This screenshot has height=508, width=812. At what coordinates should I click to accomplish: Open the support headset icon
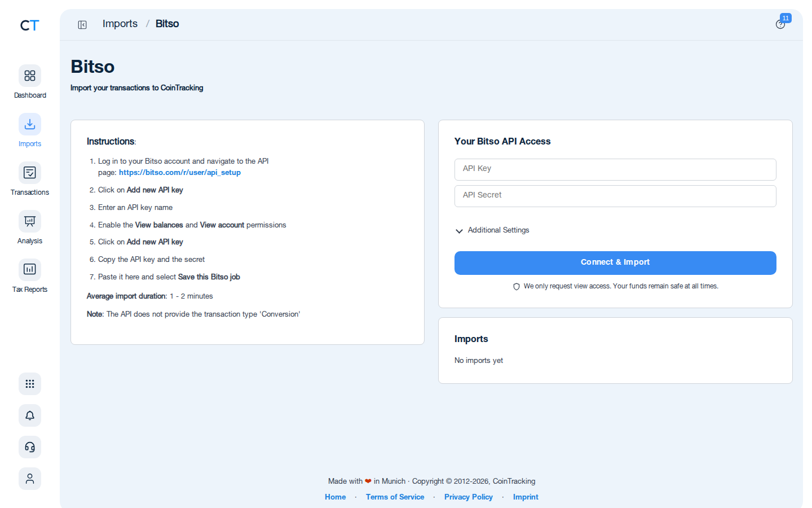(30, 447)
